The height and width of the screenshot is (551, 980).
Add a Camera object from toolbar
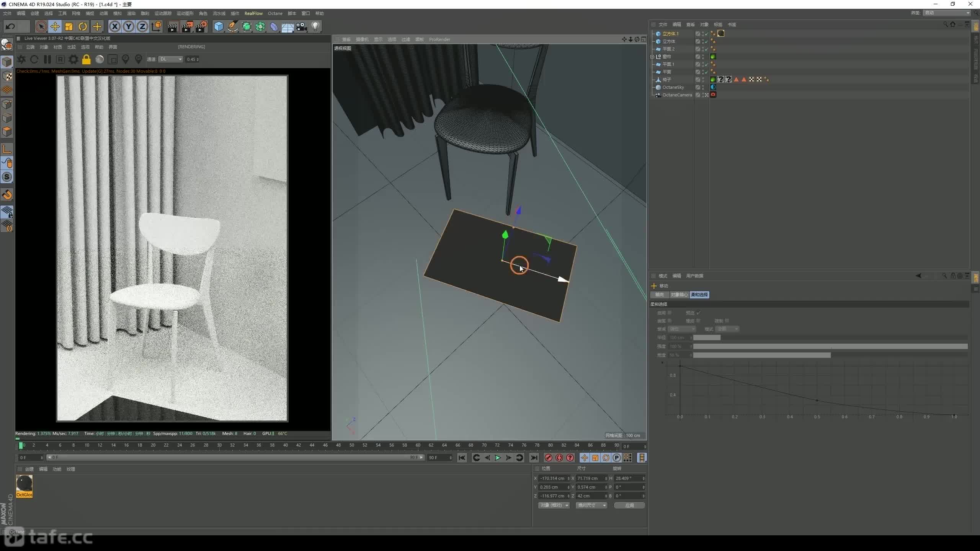point(302,26)
